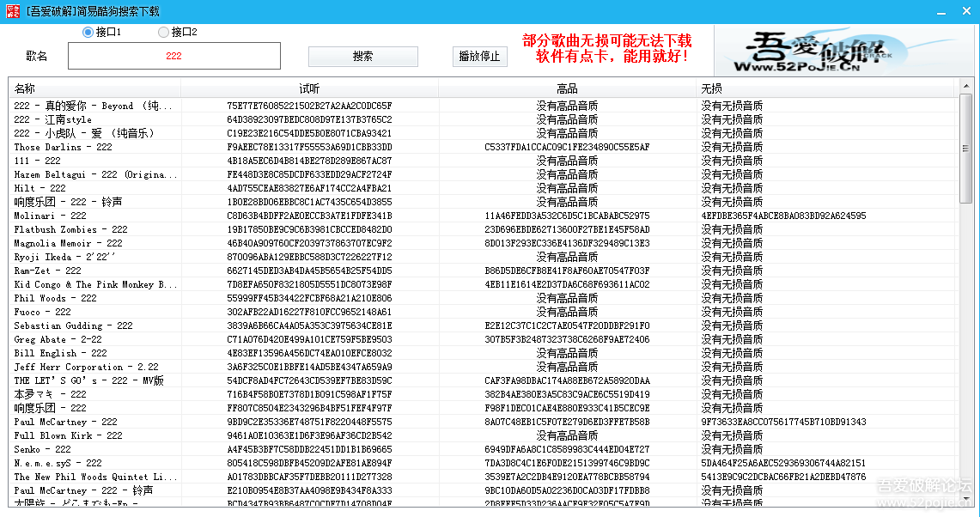This screenshot has height=517, width=980.
Task: Click preview hash in Fuoco row
Action: [309, 312]
